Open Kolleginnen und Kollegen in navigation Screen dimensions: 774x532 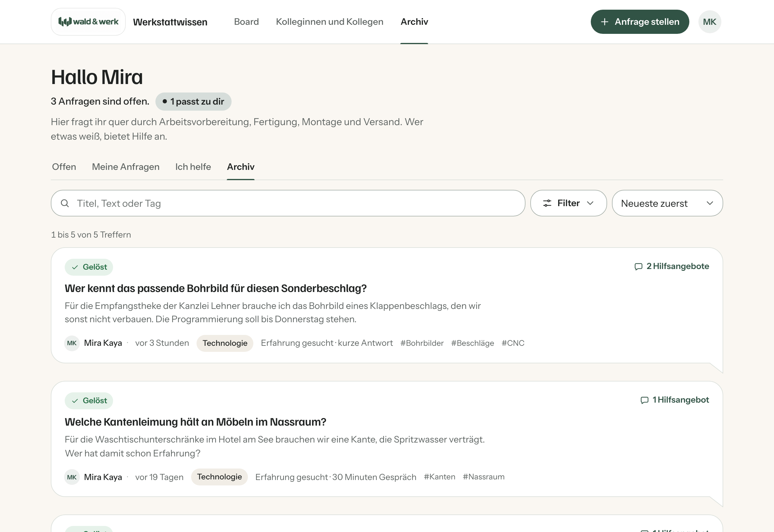(x=329, y=22)
